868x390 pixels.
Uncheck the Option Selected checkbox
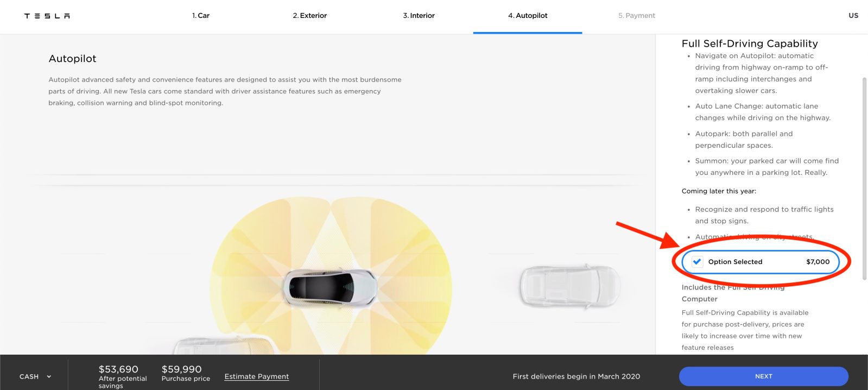[x=697, y=262]
